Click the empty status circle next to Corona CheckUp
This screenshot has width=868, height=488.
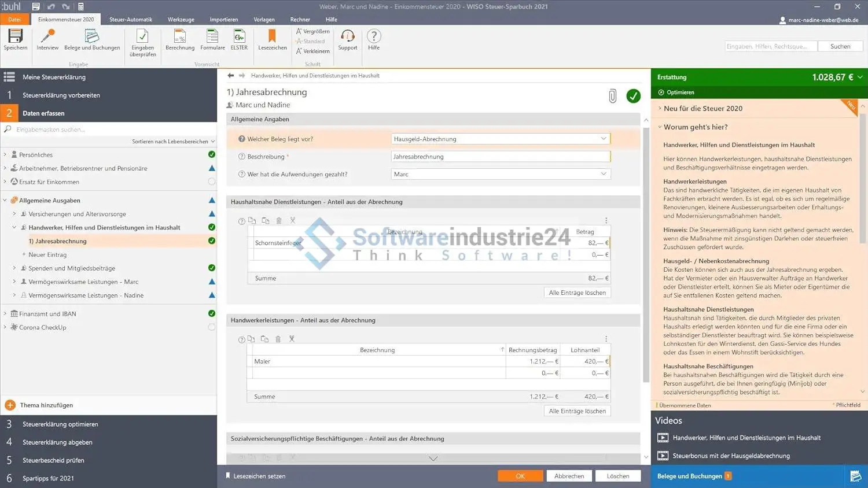[x=212, y=327]
